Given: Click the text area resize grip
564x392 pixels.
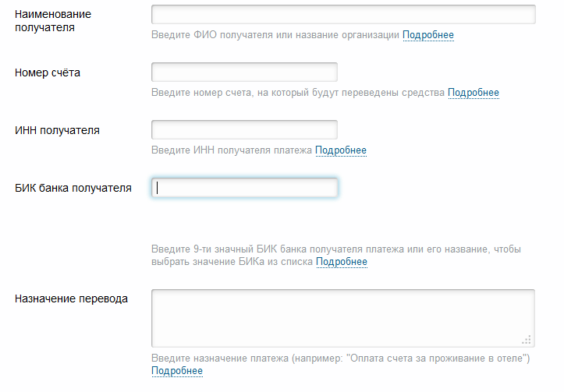Looking at the screenshot, I should (527, 340).
